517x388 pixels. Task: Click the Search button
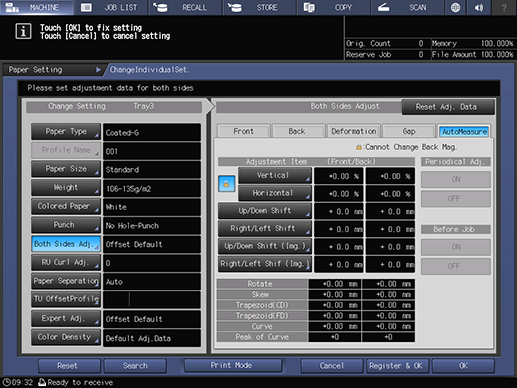point(135,366)
